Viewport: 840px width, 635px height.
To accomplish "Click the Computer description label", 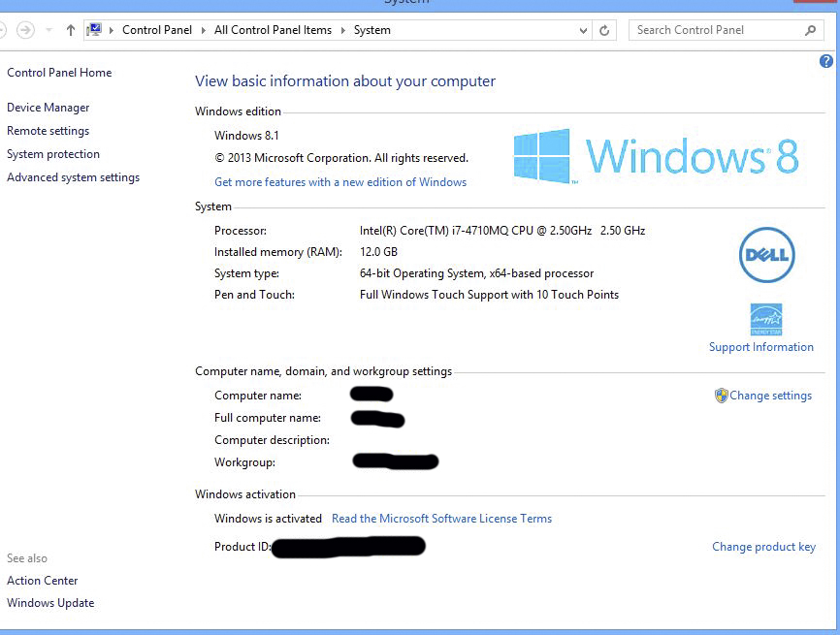I will [273, 440].
